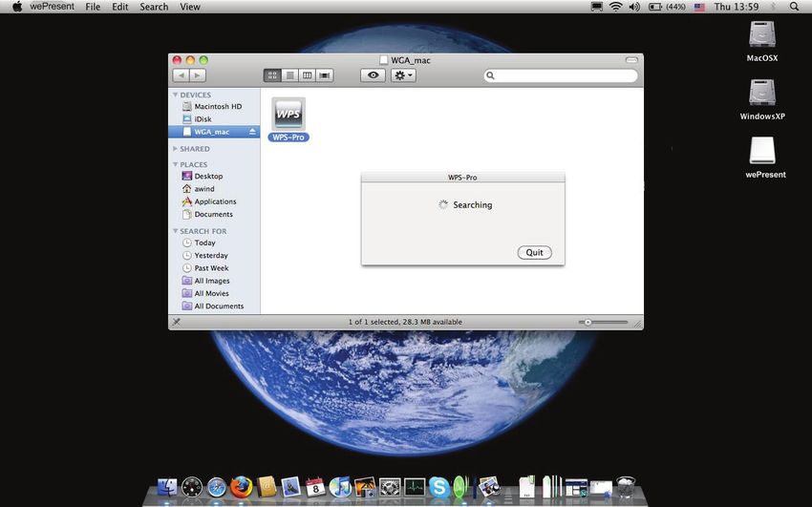
Task: Open the wePresent application menu
Action: pyautogui.click(x=52, y=7)
